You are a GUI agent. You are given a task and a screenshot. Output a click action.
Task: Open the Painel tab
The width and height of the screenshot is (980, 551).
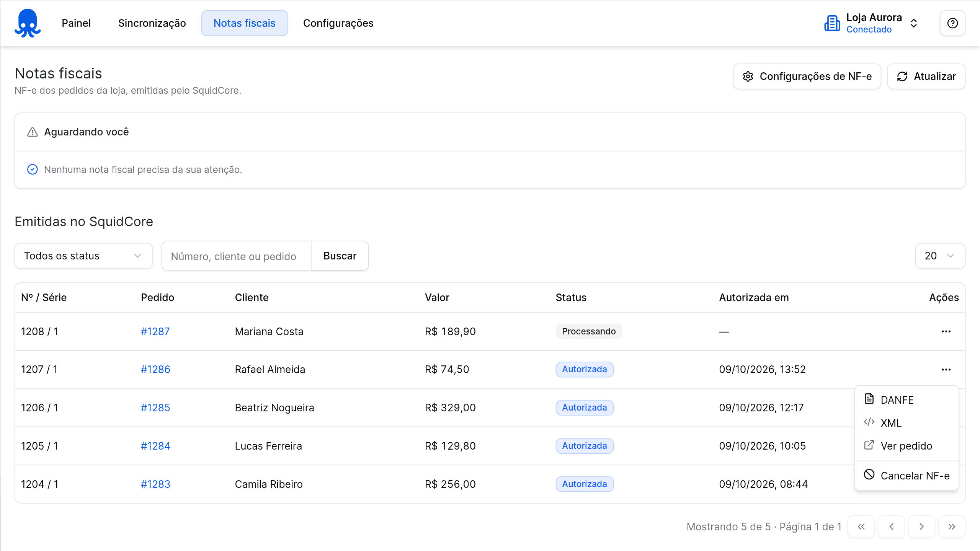[76, 23]
